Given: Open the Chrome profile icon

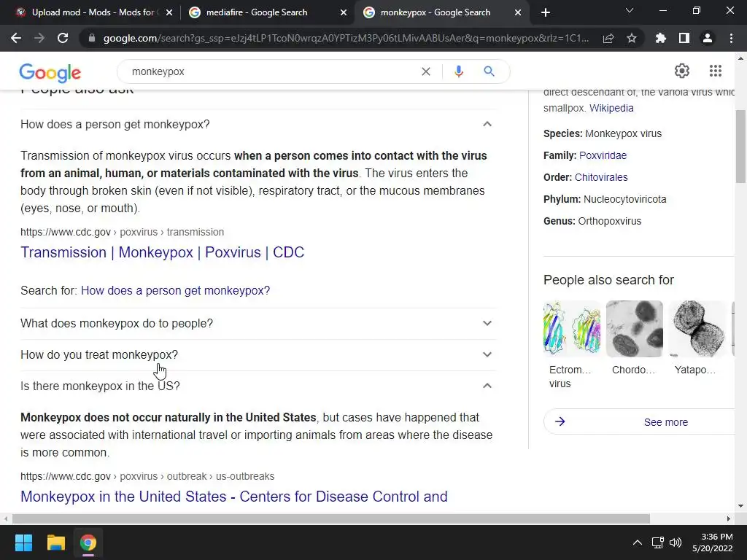Looking at the screenshot, I should pyautogui.click(x=708, y=38).
